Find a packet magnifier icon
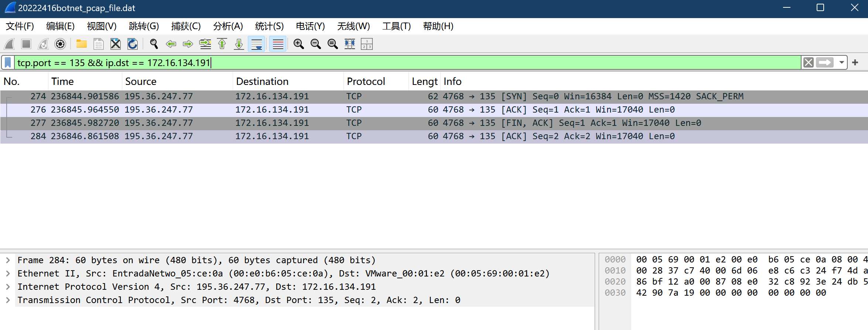868x330 pixels. point(154,44)
